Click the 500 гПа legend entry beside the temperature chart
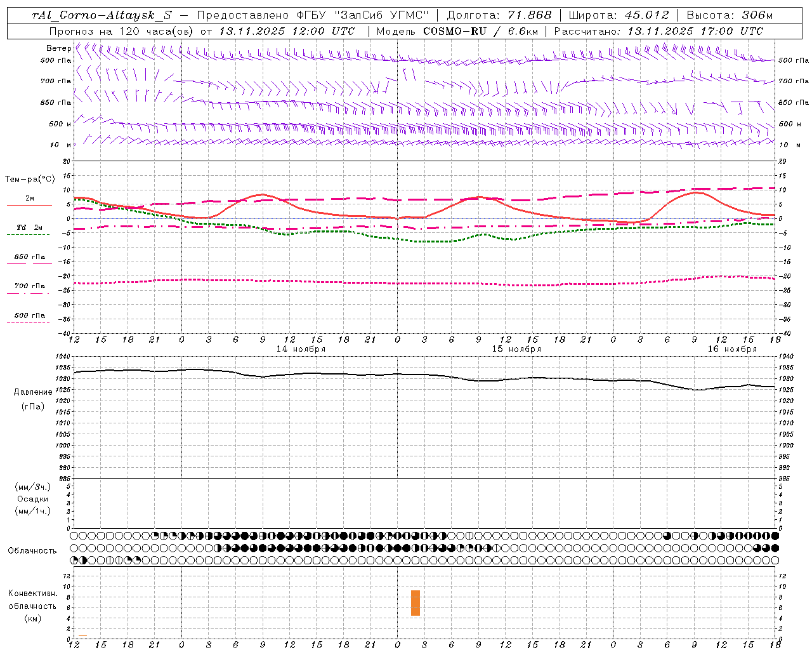The height and width of the screenshot is (650, 812). pyautogui.click(x=29, y=315)
